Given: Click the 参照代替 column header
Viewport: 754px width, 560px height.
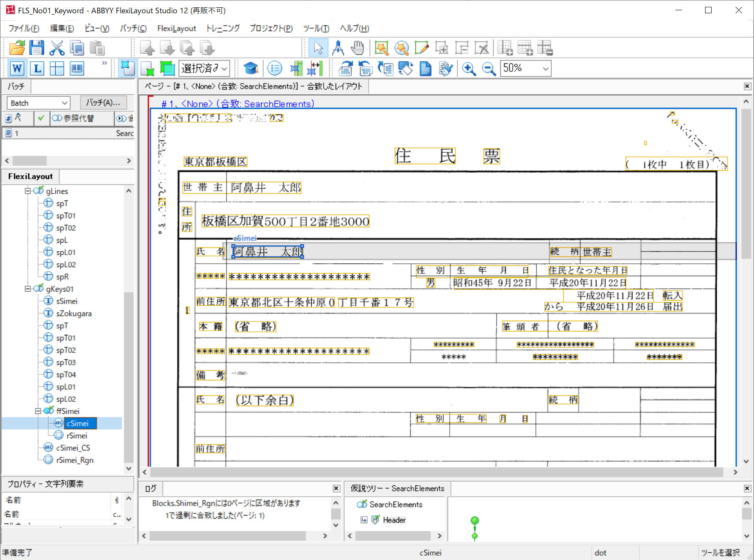Looking at the screenshot, I should click(81, 118).
